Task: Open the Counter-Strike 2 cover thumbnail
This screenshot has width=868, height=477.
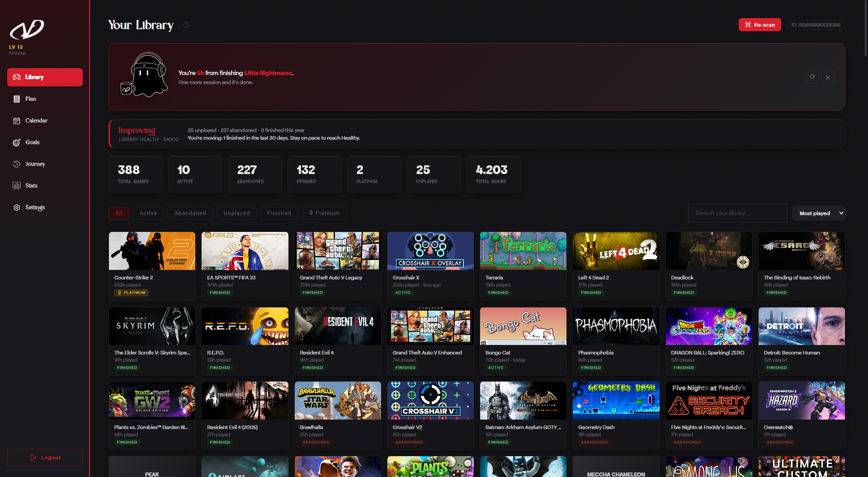Action: pyautogui.click(x=152, y=251)
